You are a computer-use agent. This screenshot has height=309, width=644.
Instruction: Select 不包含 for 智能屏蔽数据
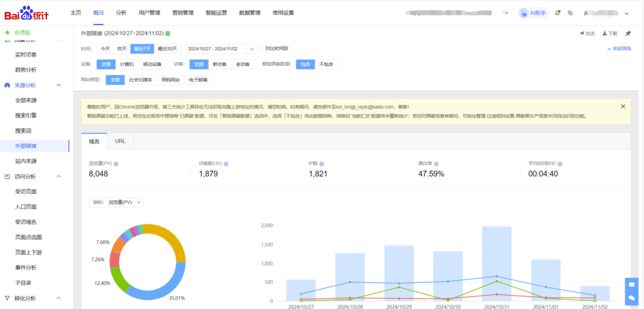(326, 65)
